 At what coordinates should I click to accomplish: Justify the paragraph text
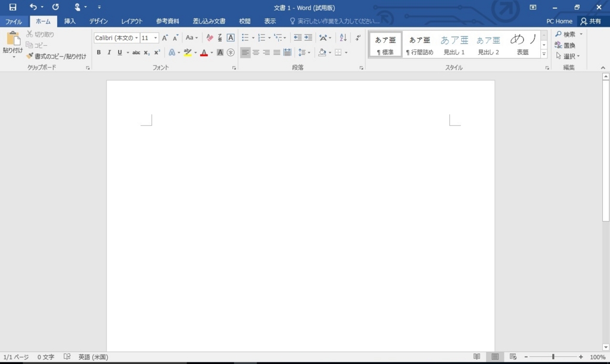(x=277, y=52)
